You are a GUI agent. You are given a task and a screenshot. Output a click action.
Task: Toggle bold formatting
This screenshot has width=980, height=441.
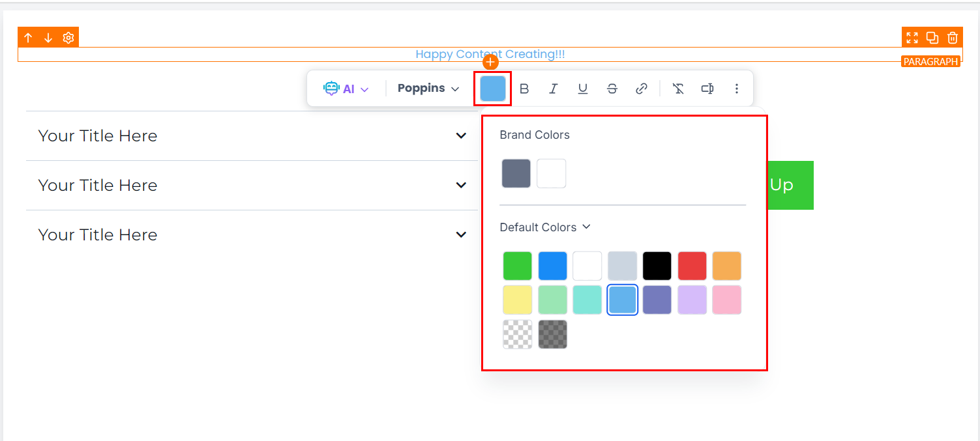pyautogui.click(x=524, y=89)
